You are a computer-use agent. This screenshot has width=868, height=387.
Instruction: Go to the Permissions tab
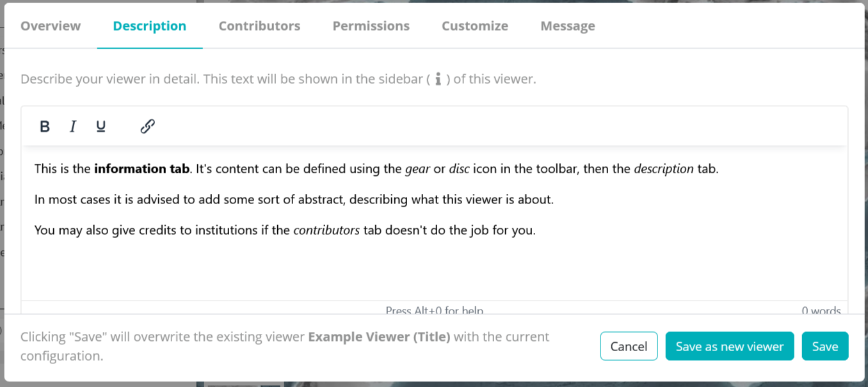pos(371,26)
